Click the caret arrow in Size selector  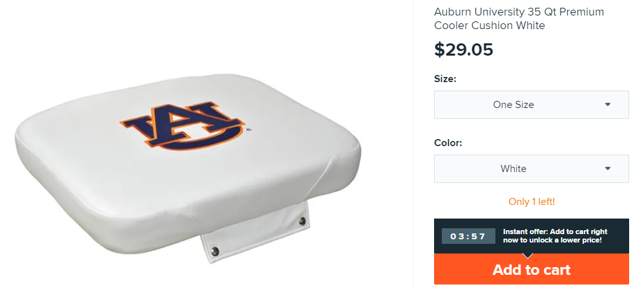pyautogui.click(x=608, y=105)
